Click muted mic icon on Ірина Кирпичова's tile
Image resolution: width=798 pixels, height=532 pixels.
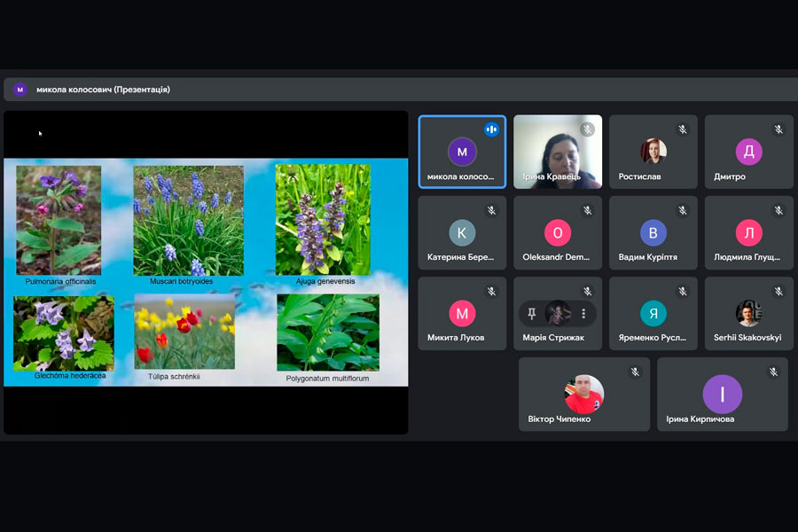pyautogui.click(x=773, y=372)
